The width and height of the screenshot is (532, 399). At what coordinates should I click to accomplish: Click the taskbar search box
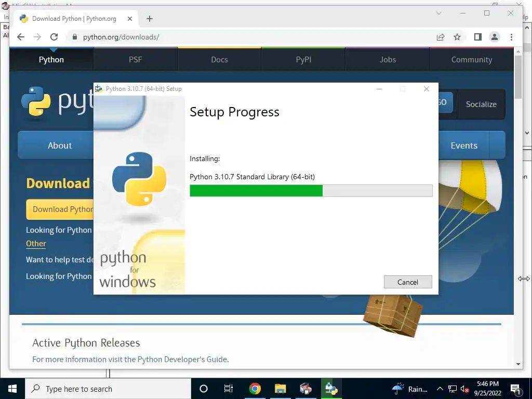click(x=108, y=389)
